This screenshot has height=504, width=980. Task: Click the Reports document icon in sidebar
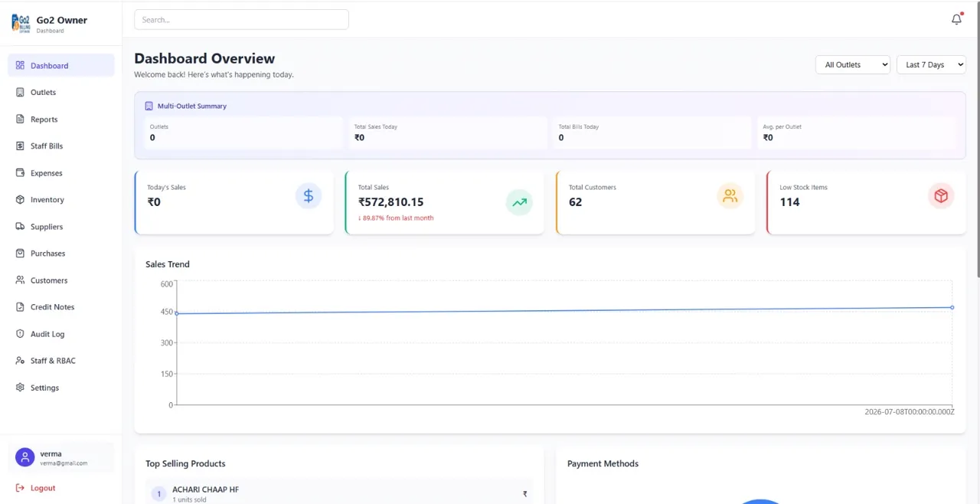click(x=20, y=119)
